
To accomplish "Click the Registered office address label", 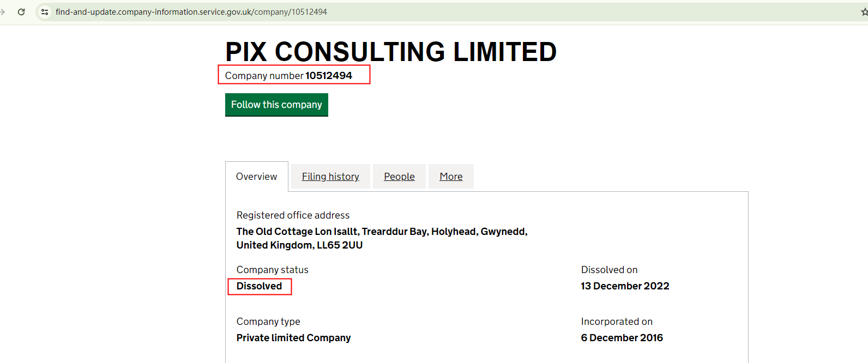I will click(293, 215).
